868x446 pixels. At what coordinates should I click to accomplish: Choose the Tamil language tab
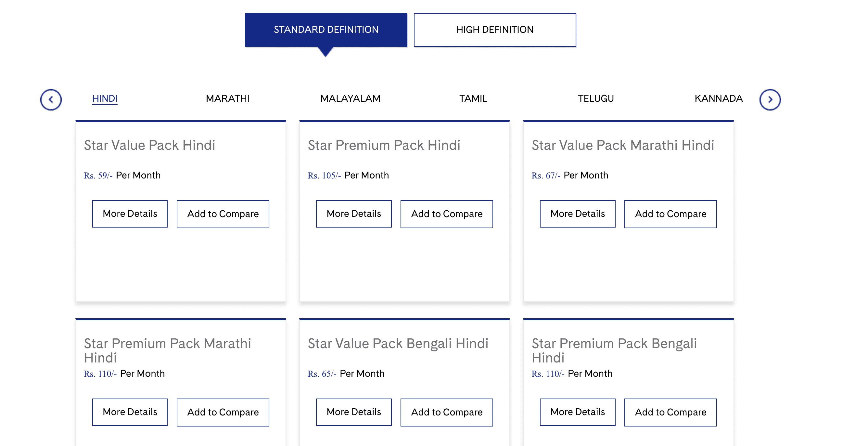click(473, 98)
